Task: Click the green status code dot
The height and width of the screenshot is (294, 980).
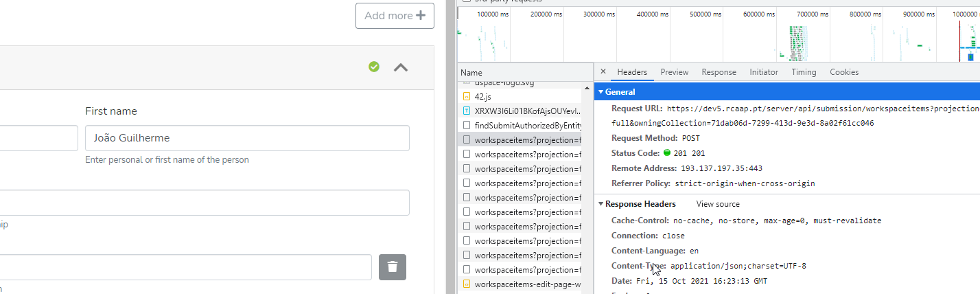Action: tap(667, 153)
